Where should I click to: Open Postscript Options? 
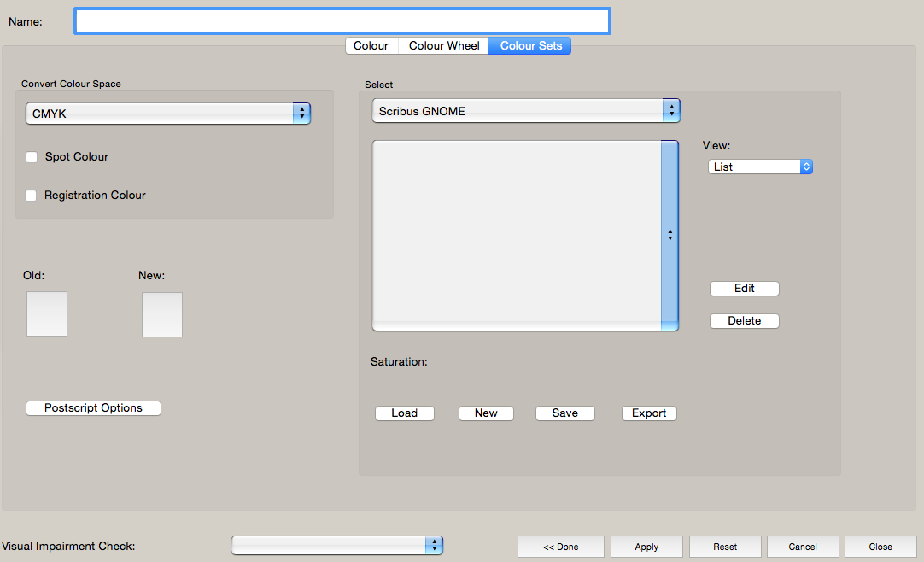[93, 408]
